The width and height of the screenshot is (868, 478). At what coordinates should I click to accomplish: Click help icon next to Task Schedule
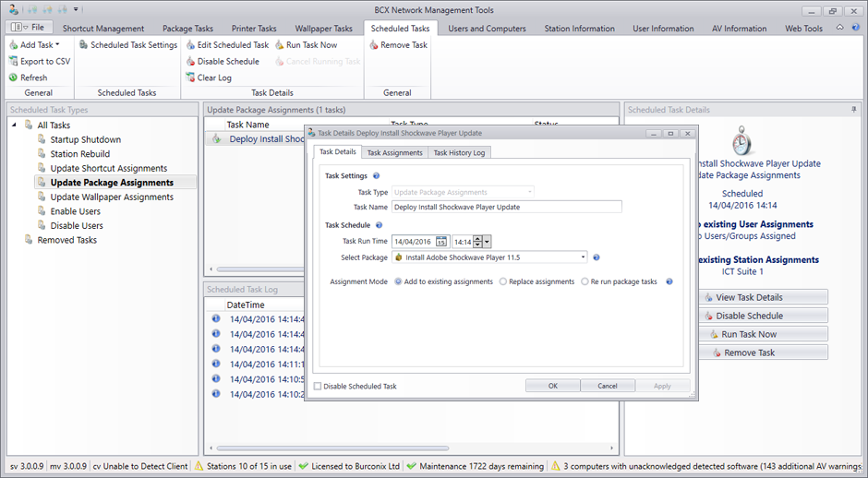pyautogui.click(x=380, y=225)
